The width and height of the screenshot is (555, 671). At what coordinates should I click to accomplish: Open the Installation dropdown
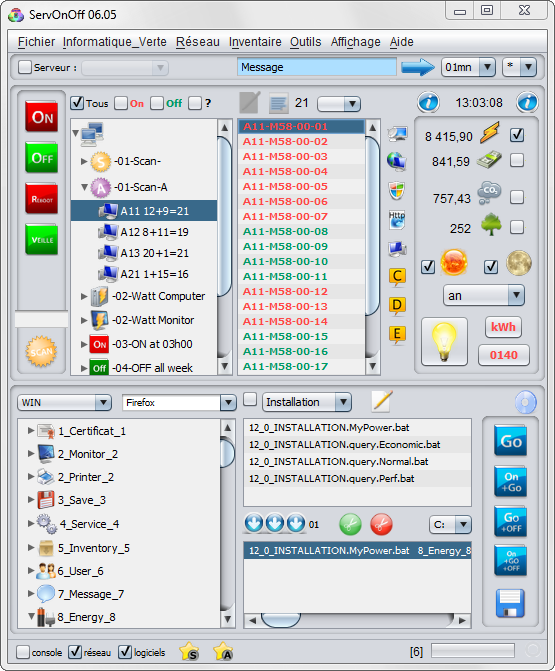(x=307, y=402)
